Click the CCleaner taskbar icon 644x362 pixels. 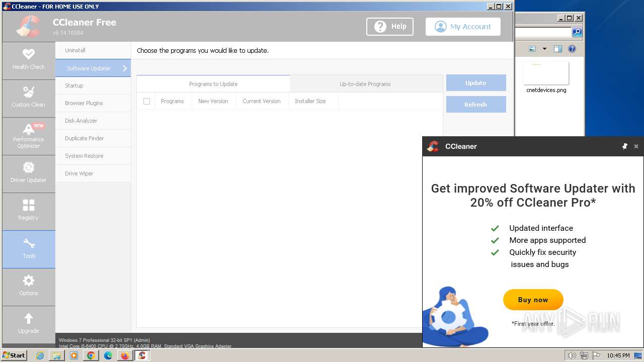(142, 355)
